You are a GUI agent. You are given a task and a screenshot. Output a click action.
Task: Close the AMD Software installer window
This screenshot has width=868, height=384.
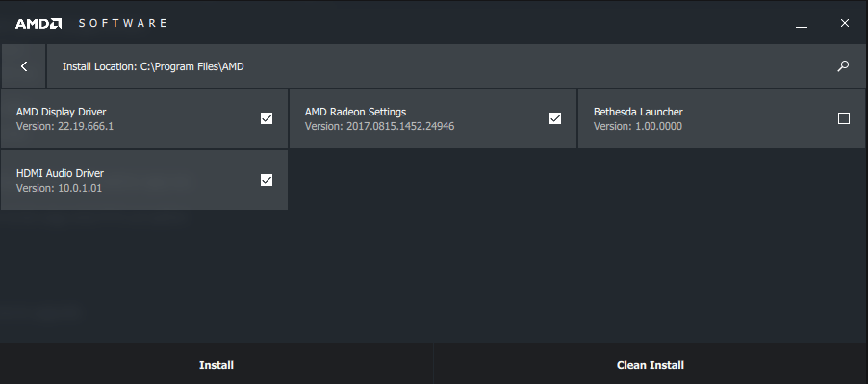tap(844, 23)
